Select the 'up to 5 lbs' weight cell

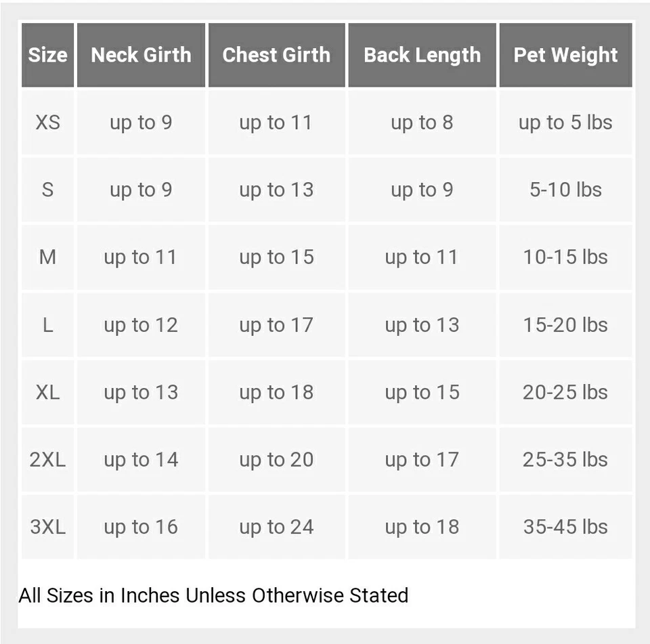566,123
